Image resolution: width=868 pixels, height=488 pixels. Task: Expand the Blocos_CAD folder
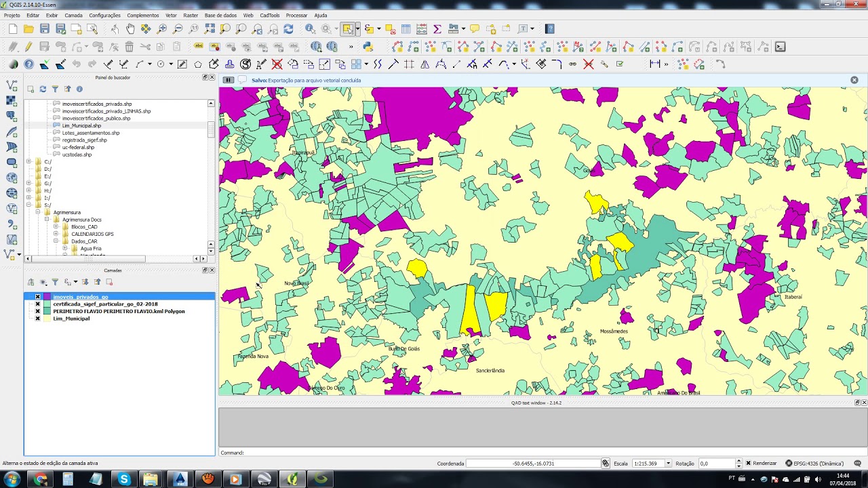[x=56, y=226]
